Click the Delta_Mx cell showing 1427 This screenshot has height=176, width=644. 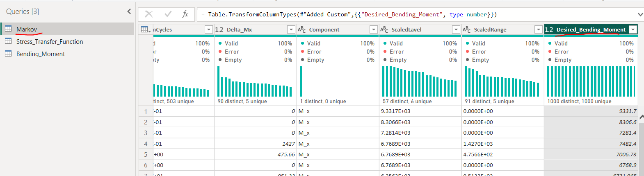point(255,144)
